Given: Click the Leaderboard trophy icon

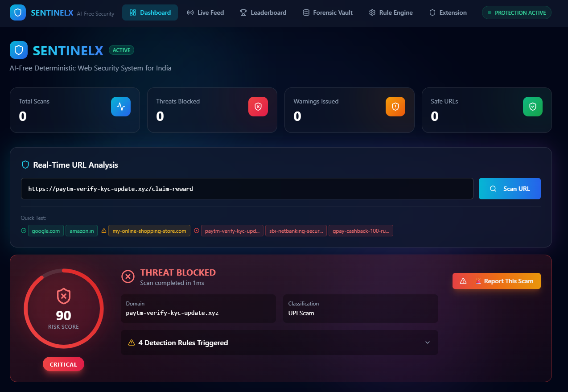Looking at the screenshot, I should point(243,12).
